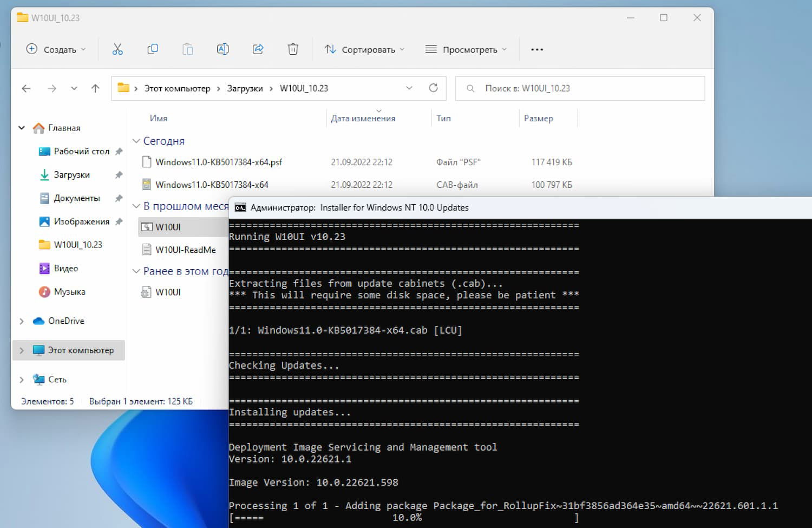The image size is (812, 528).
Task: Click the folder icon in address bar
Action: [123, 88]
